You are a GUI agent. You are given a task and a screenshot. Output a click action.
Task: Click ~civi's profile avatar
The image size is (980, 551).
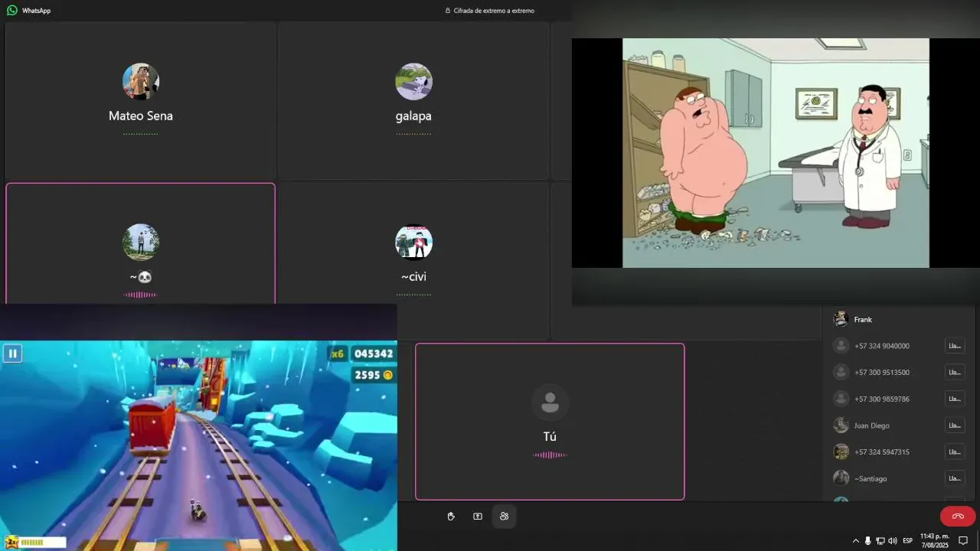(x=413, y=242)
